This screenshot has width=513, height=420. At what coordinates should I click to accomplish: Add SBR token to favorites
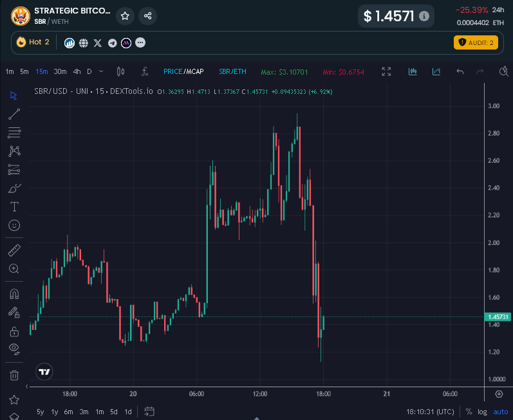coord(125,15)
